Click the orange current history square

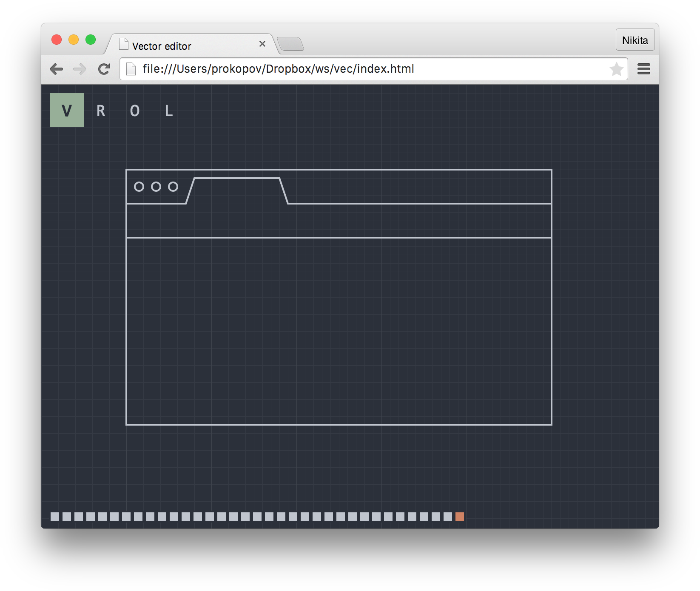coord(460,516)
